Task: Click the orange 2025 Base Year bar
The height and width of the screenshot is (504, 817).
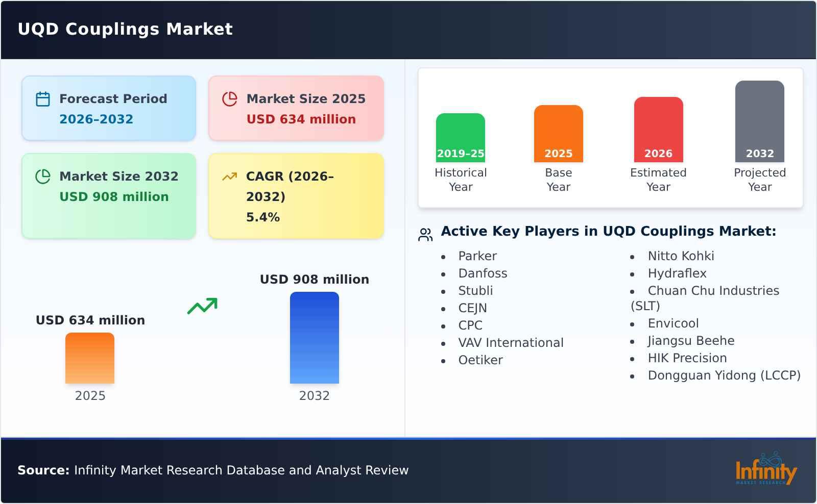Action: 558,134
